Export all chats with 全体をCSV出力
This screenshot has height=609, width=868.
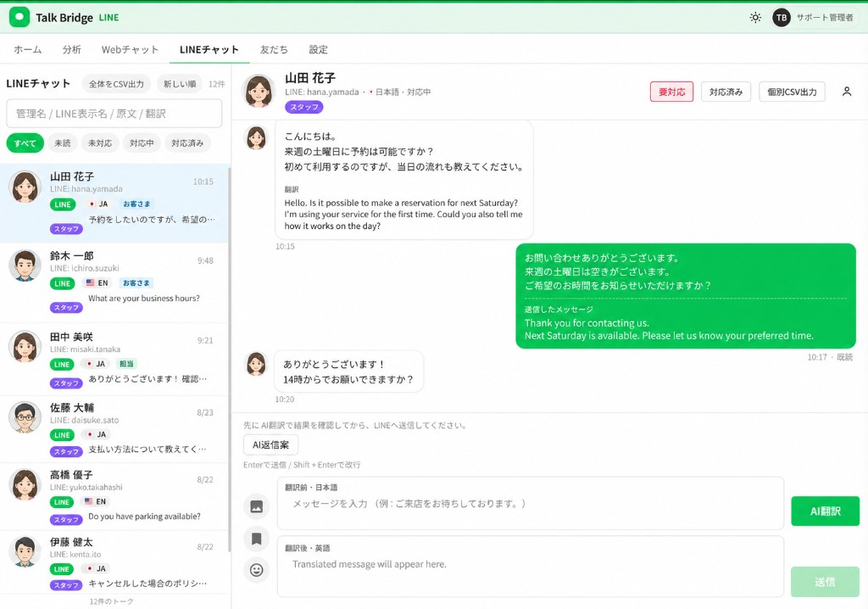pos(116,84)
